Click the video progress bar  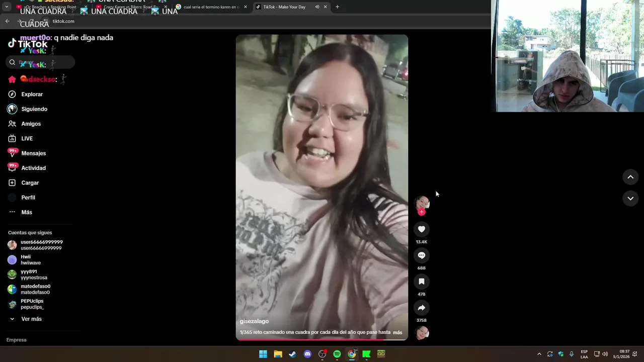(x=322, y=339)
